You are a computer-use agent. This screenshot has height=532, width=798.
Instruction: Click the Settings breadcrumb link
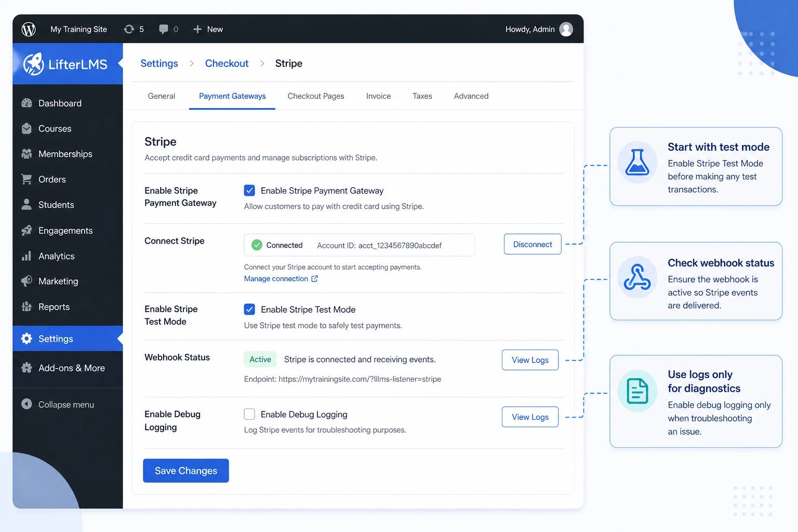(159, 63)
